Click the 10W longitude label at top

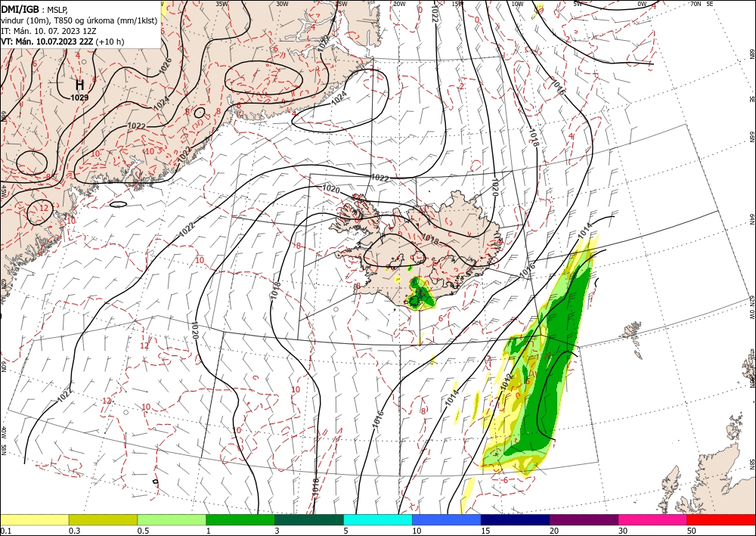click(517, 4)
